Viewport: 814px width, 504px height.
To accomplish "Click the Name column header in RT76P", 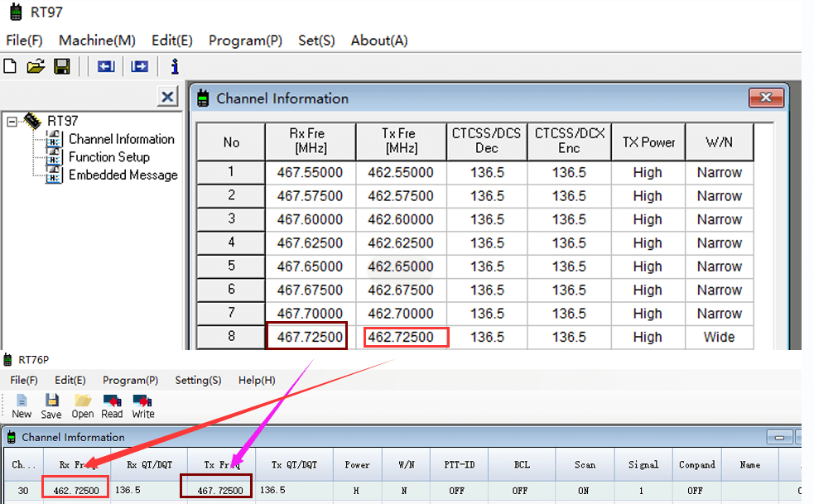I will [749, 464].
